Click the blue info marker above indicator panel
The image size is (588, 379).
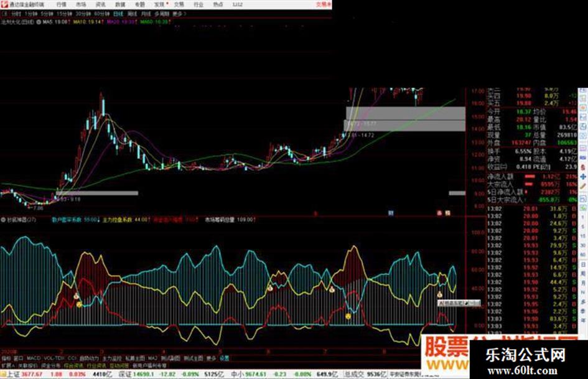click(391, 213)
